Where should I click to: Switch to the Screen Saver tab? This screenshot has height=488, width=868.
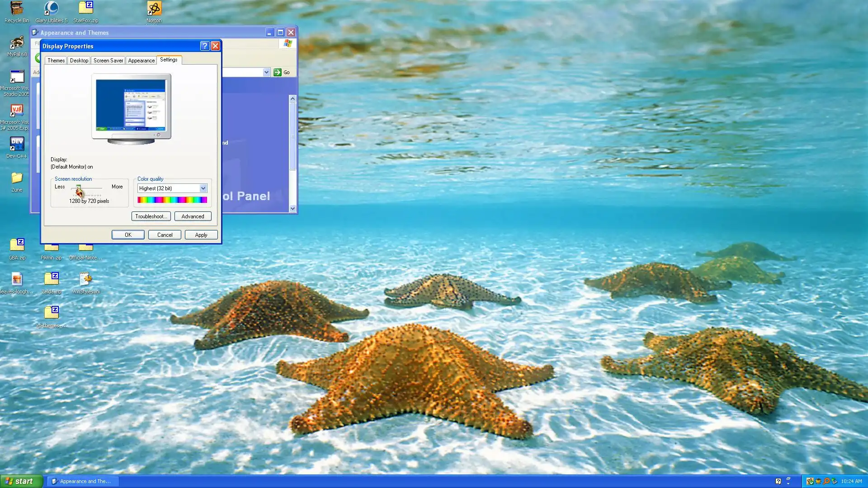108,61
